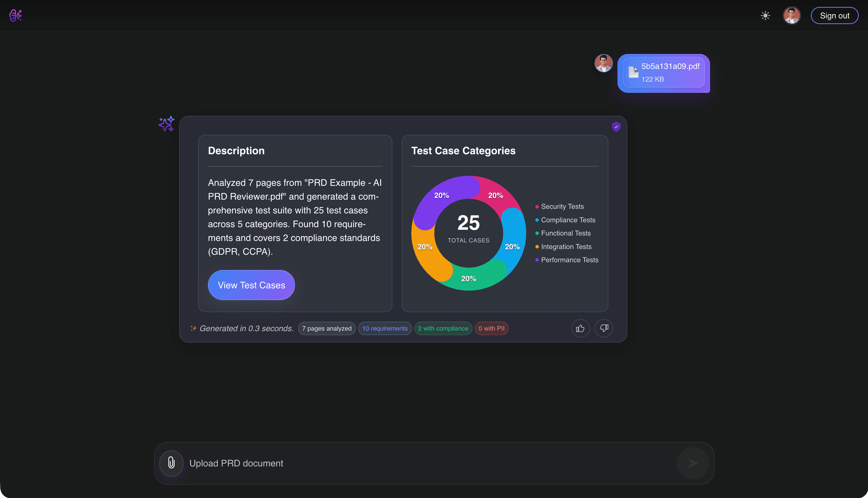This screenshot has width=868, height=498.
Task: Open the profile avatar in the header
Action: point(792,16)
